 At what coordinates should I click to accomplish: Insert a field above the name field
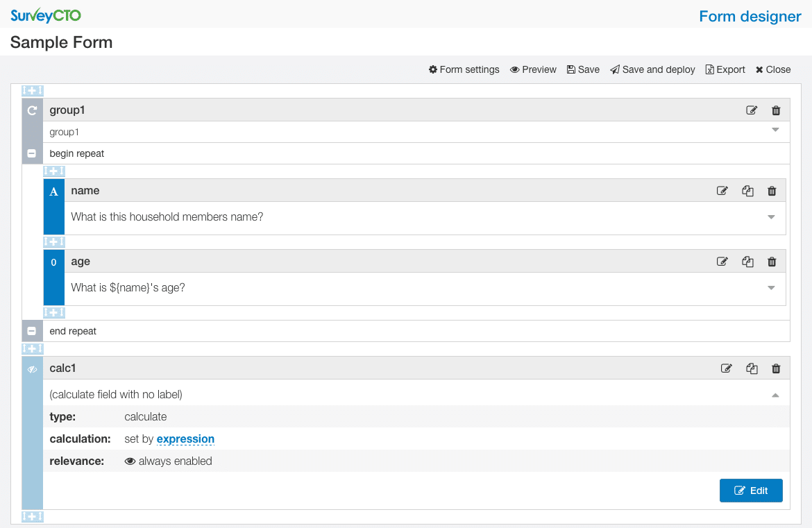[54, 171]
